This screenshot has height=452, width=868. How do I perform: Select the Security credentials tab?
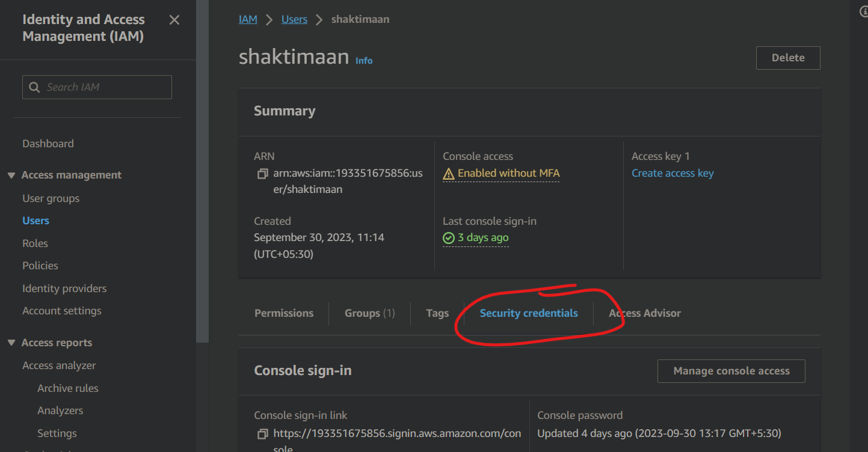click(x=529, y=313)
